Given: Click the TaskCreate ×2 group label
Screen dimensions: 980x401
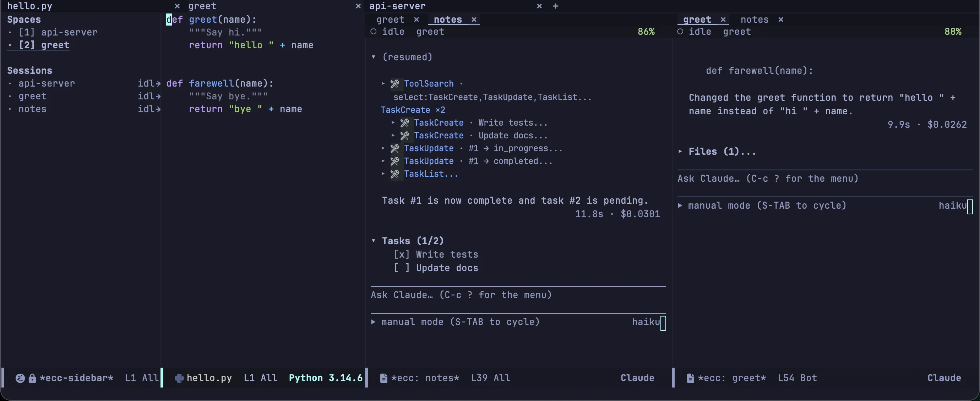Looking at the screenshot, I should pyautogui.click(x=413, y=110).
